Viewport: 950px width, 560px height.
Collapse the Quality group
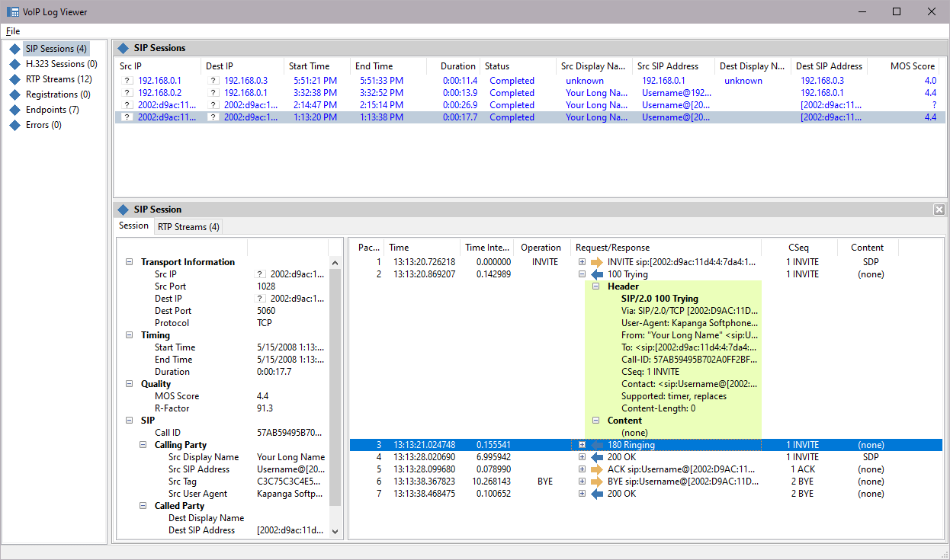(129, 384)
